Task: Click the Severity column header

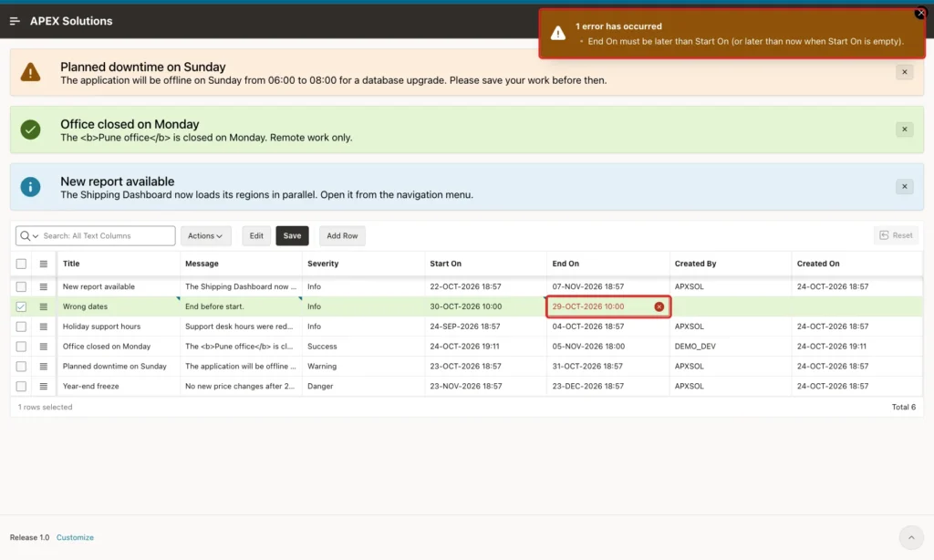Action: (x=363, y=264)
